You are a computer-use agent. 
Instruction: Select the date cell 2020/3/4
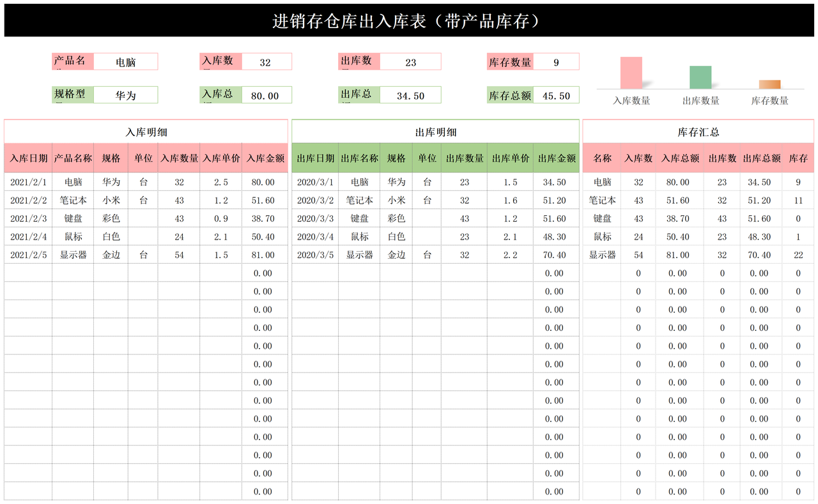[315, 237]
